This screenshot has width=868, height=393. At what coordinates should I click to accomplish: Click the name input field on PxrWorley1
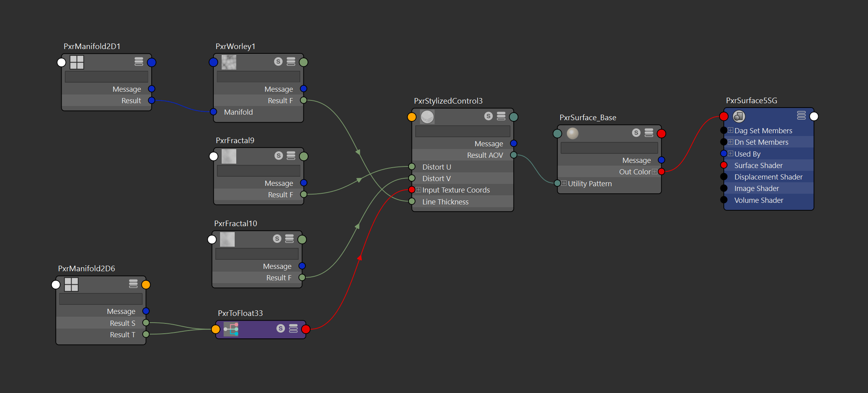[258, 76]
